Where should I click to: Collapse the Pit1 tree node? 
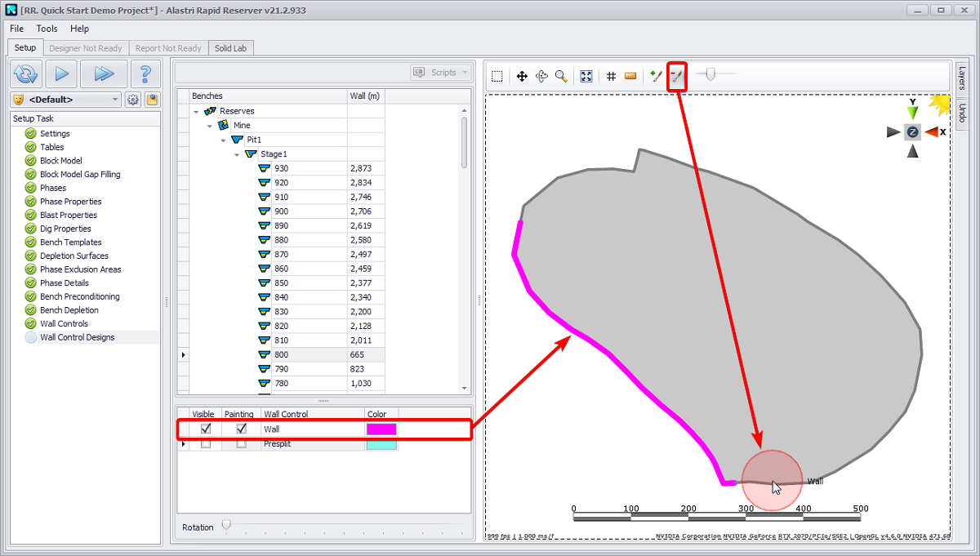pos(223,140)
